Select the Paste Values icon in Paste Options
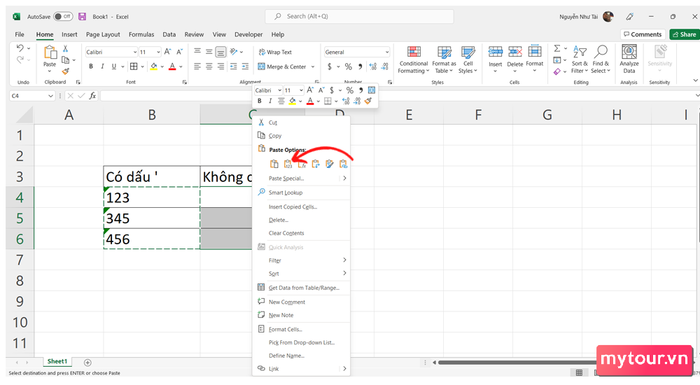700x385 pixels. point(288,164)
